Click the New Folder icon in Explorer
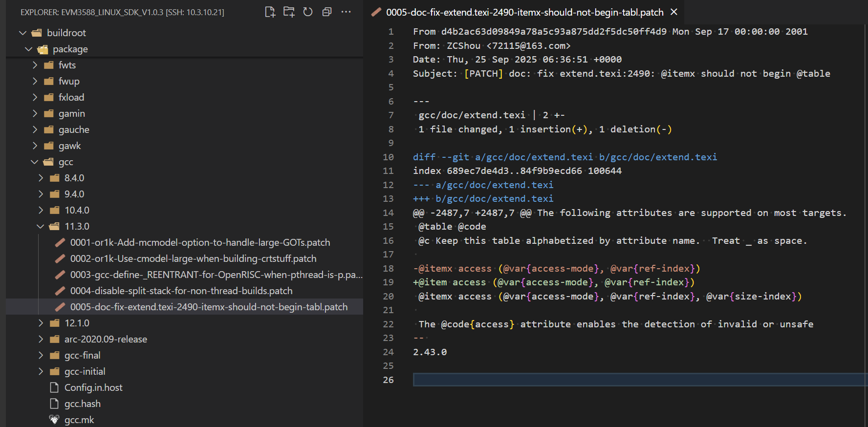This screenshot has height=427, width=868. [x=289, y=12]
